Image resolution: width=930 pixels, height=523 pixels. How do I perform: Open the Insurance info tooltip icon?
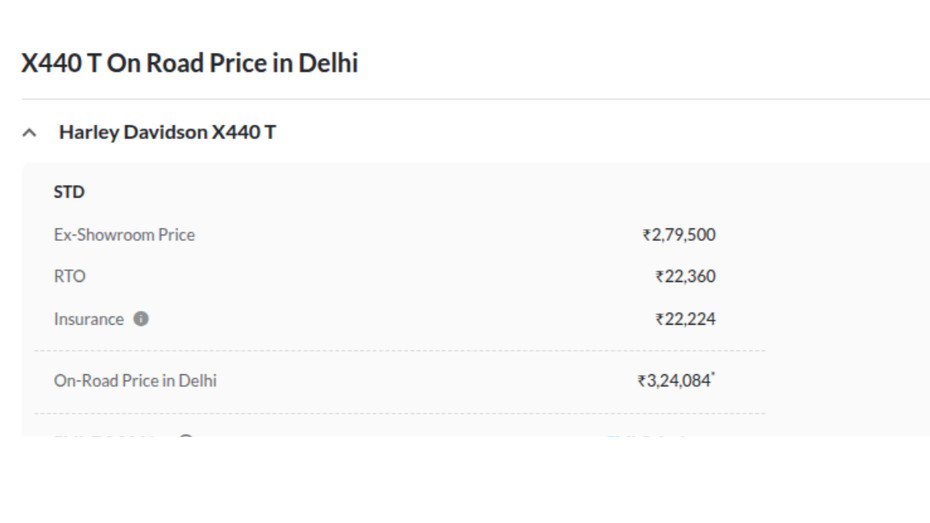pos(141,319)
